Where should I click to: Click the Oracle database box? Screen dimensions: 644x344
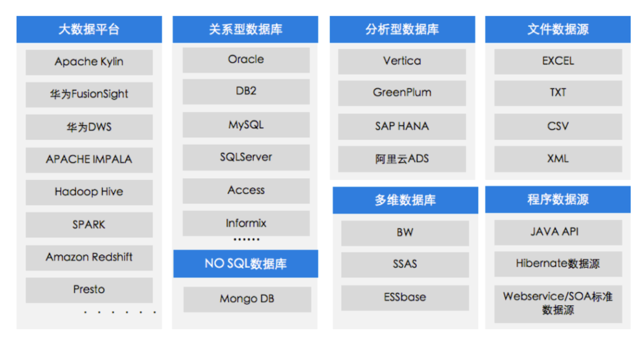246,60
